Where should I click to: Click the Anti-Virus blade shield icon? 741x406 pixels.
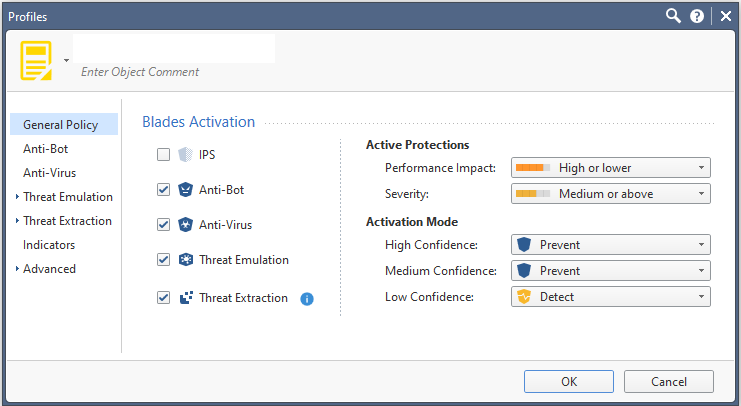185,225
